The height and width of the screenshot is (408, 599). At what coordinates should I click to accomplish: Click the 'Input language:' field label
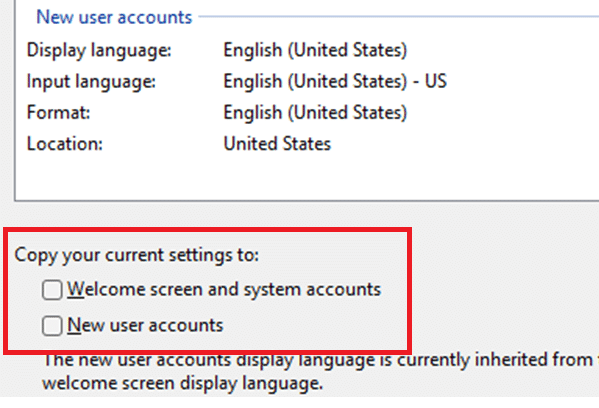91,82
